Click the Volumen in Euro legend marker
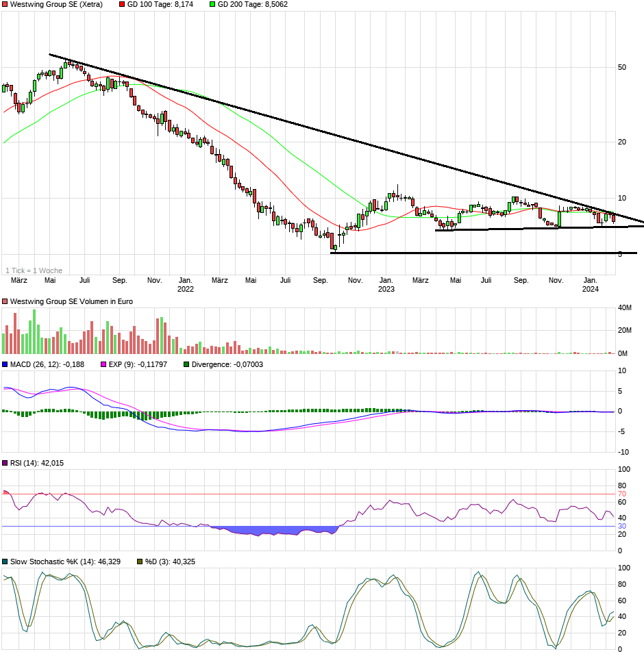 (x=5, y=301)
